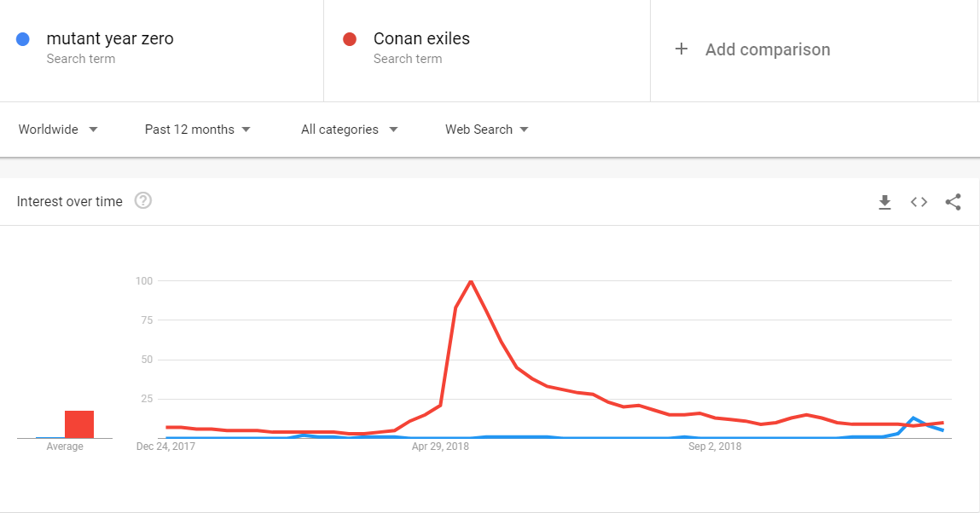Download the interest over time data
The height and width of the screenshot is (513, 980).
(884, 202)
